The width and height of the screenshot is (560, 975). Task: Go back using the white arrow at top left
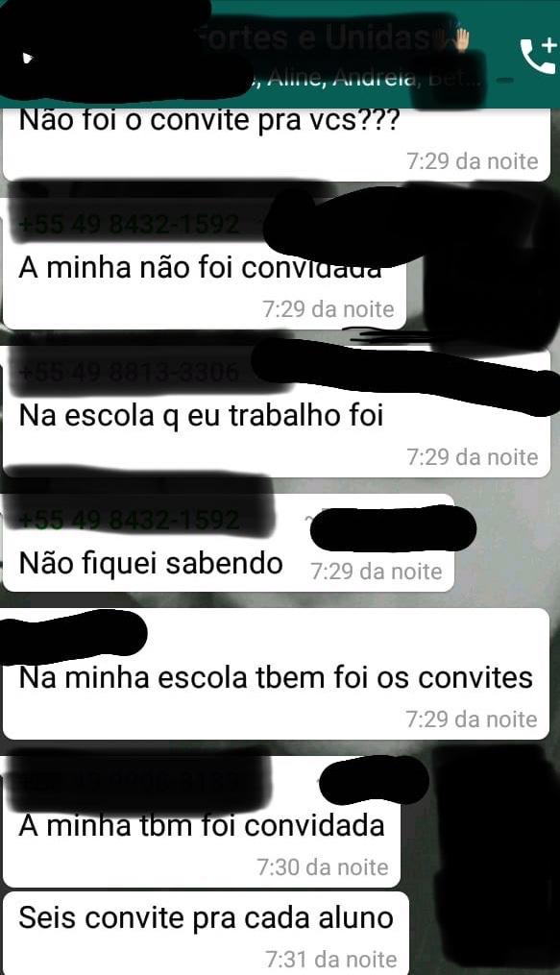point(28,59)
